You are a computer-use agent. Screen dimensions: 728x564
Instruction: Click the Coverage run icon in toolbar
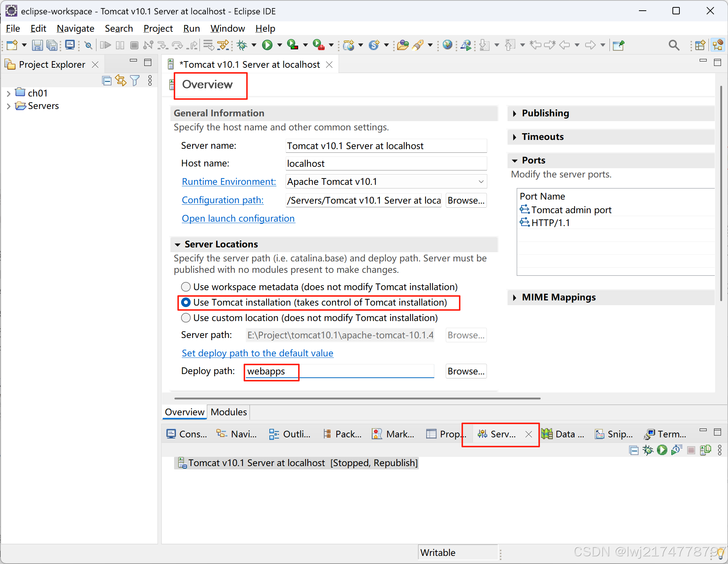293,45
